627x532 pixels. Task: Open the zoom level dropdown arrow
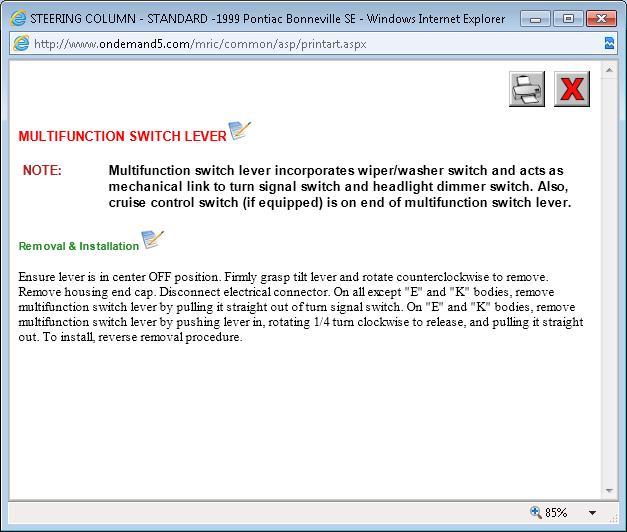592,512
